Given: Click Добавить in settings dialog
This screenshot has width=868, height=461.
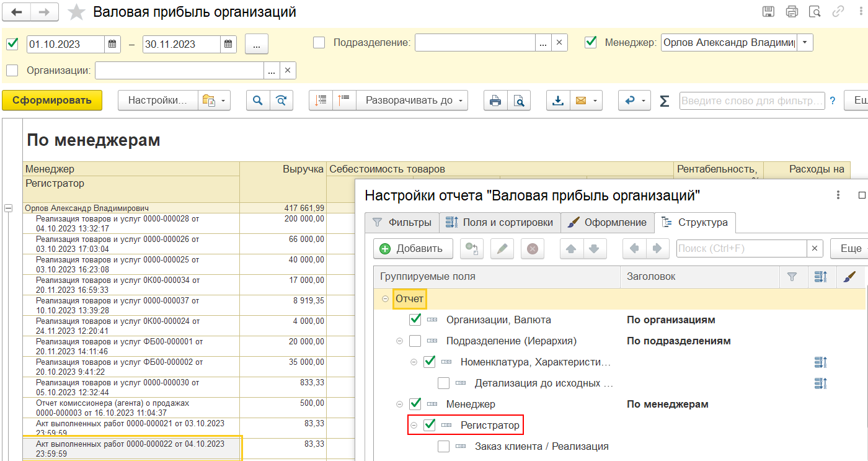Looking at the screenshot, I should (x=413, y=249).
